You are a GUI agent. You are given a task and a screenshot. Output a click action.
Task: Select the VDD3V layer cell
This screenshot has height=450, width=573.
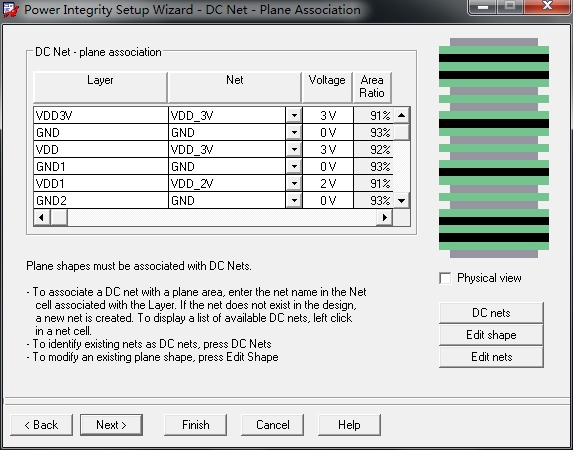(101, 116)
